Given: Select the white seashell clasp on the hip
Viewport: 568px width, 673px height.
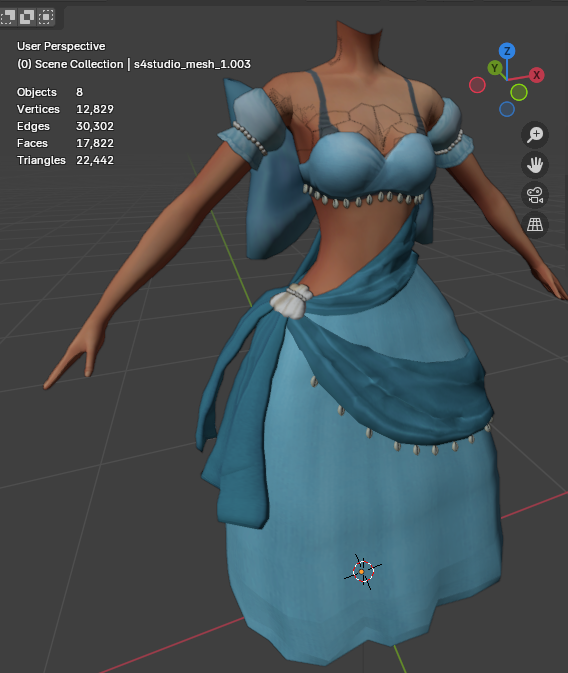Looking at the screenshot, I should pyautogui.click(x=292, y=301).
